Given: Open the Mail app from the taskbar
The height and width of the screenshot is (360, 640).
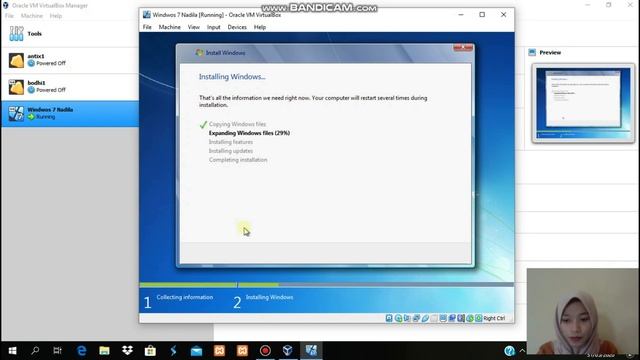Looking at the screenshot, I should pyautogui.click(x=196, y=351).
